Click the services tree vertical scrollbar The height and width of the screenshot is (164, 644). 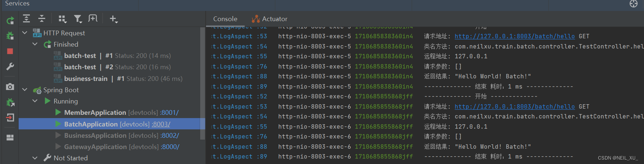[x=203, y=83]
